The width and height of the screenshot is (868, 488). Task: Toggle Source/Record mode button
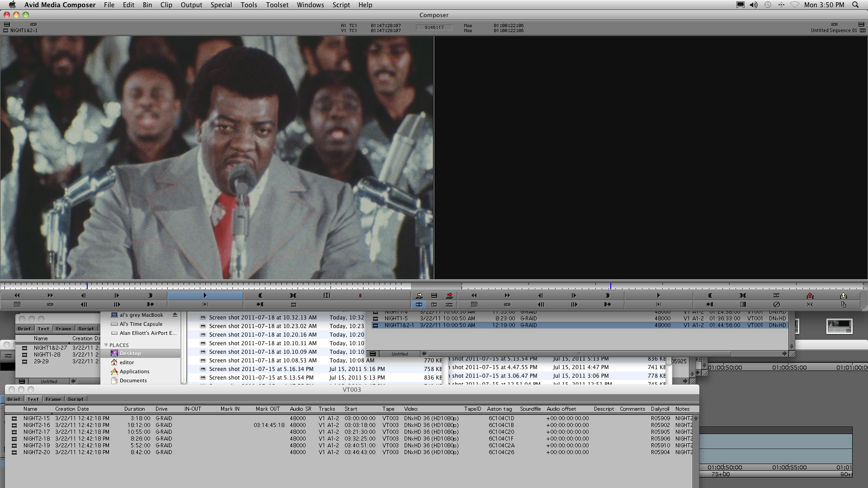tap(419, 305)
